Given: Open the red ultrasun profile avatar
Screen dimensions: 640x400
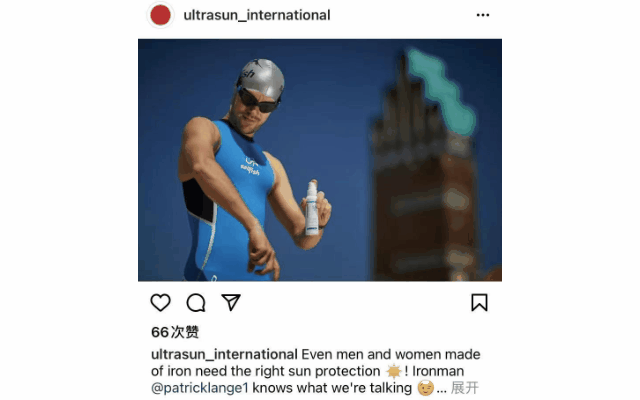Looking at the screenshot, I should [x=160, y=15].
